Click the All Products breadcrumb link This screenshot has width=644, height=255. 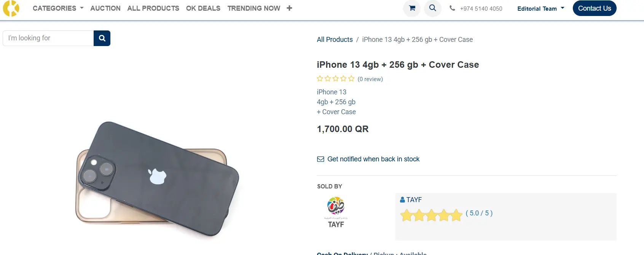335,40
